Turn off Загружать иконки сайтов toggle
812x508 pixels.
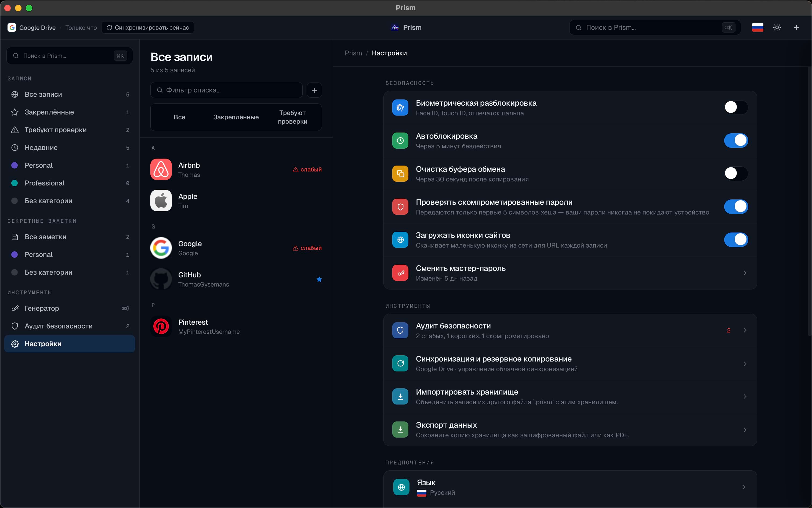pos(736,240)
